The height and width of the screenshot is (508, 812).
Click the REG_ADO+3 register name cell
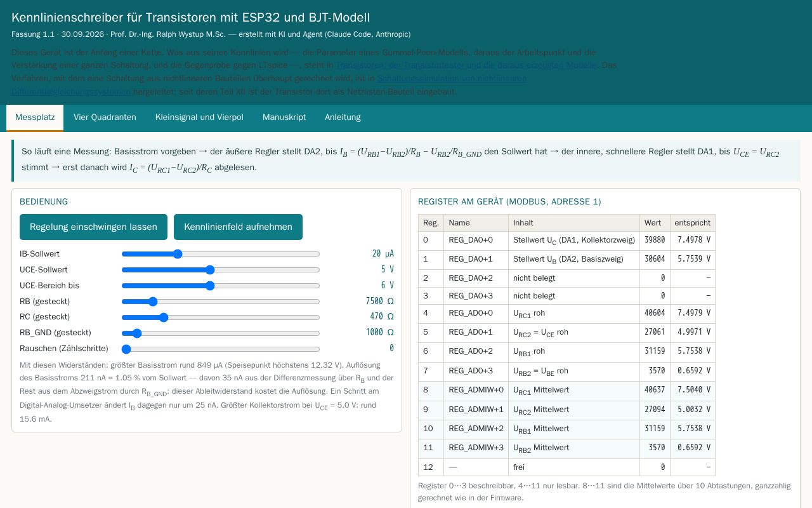point(476,371)
